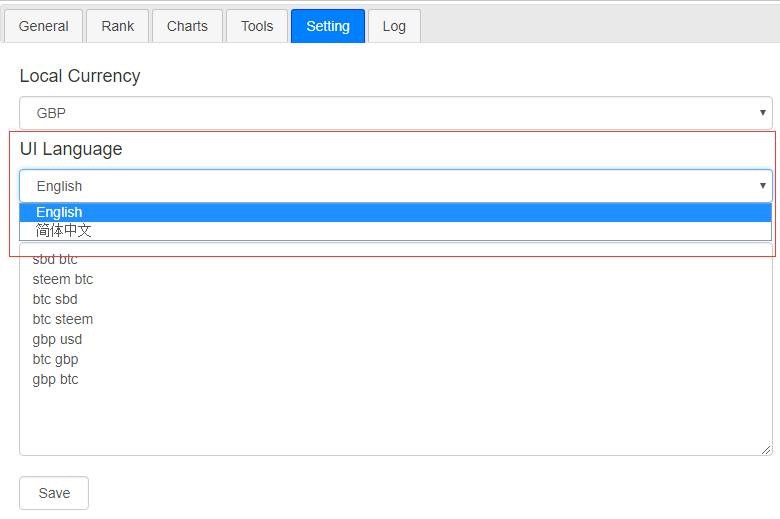Select the Tools tab
Viewport: 780px width, 519px height.
pyautogui.click(x=257, y=26)
